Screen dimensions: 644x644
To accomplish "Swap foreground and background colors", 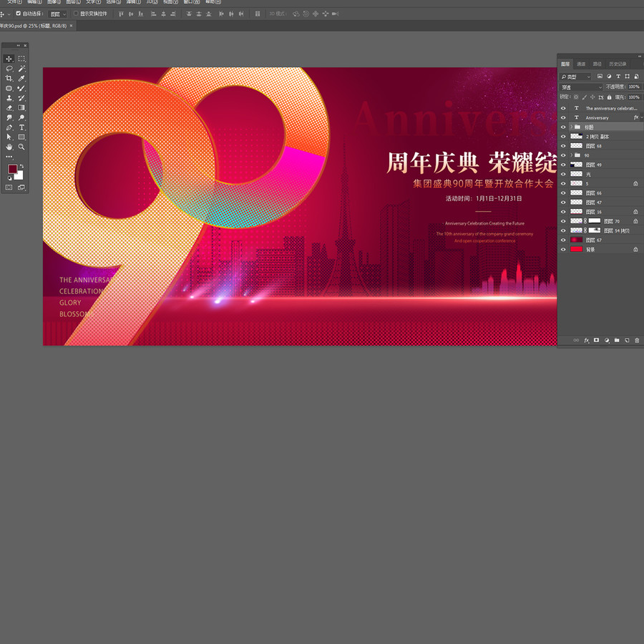I will point(21,166).
